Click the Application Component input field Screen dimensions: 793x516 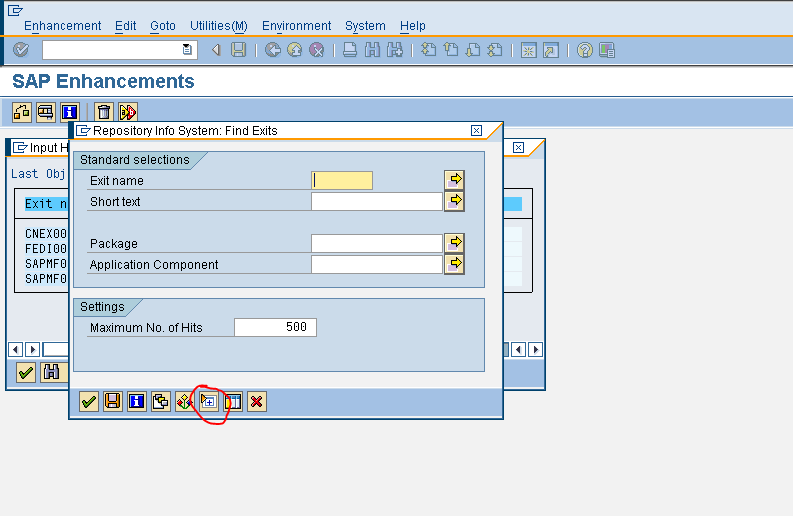pos(377,265)
